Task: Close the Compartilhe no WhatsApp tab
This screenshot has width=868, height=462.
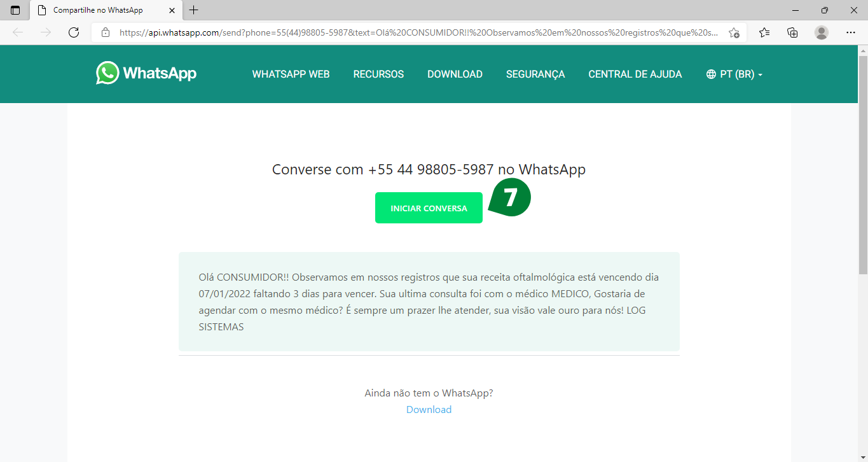Action: [172, 10]
